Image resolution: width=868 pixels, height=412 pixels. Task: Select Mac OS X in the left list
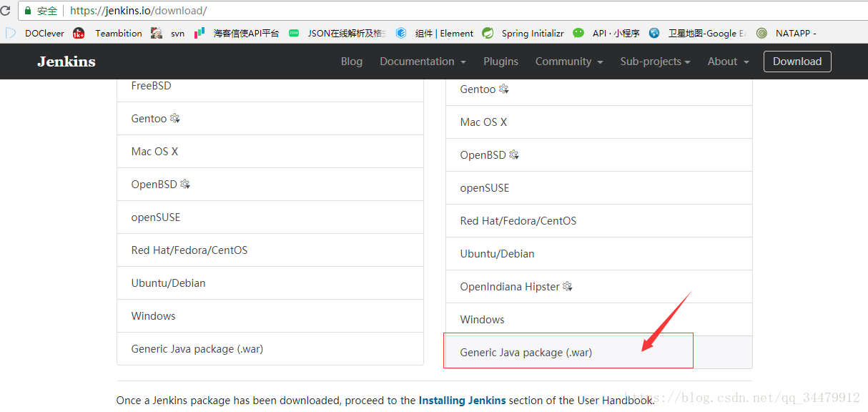270,152
